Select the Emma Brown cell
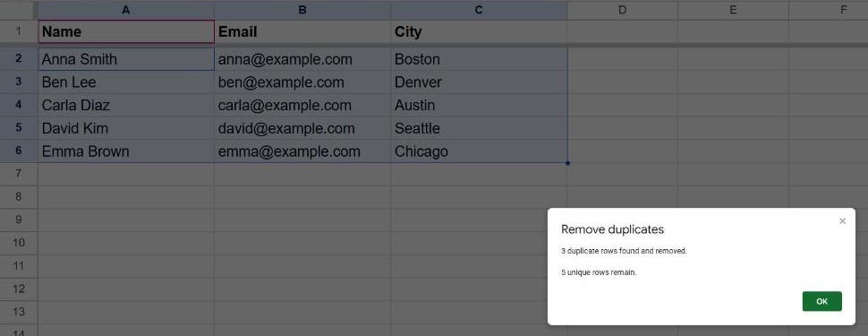The image size is (868, 336). 126,151
